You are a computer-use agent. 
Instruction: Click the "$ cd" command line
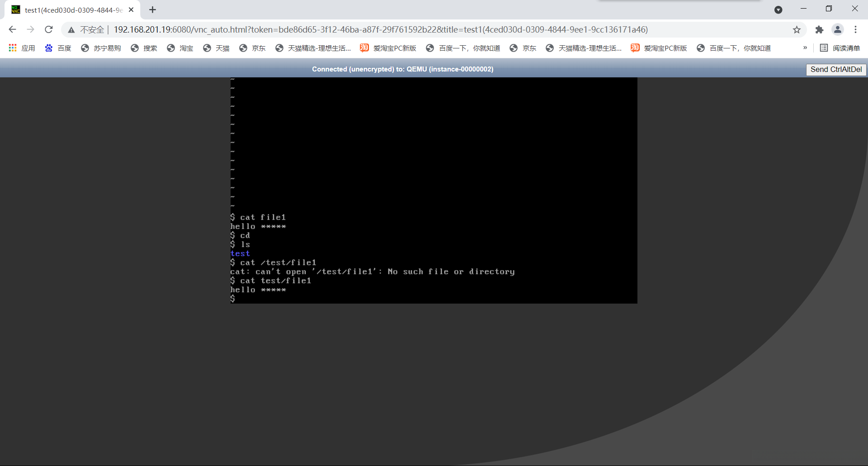click(240, 235)
